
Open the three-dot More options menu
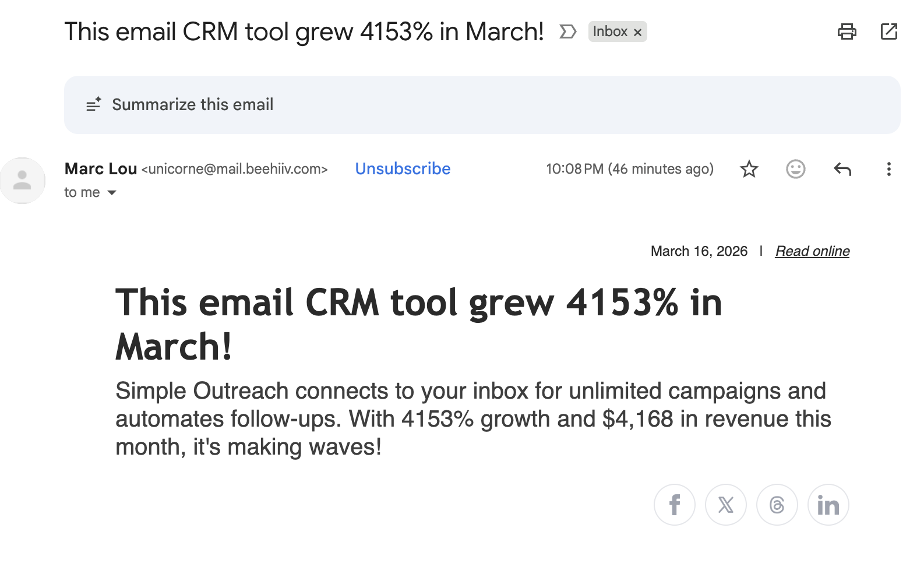pyautogui.click(x=888, y=169)
